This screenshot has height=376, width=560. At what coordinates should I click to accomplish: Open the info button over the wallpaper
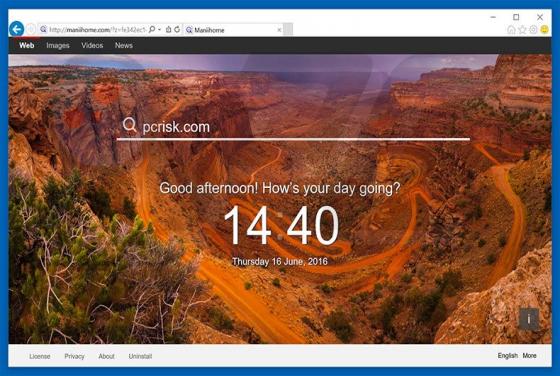(x=529, y=319)
